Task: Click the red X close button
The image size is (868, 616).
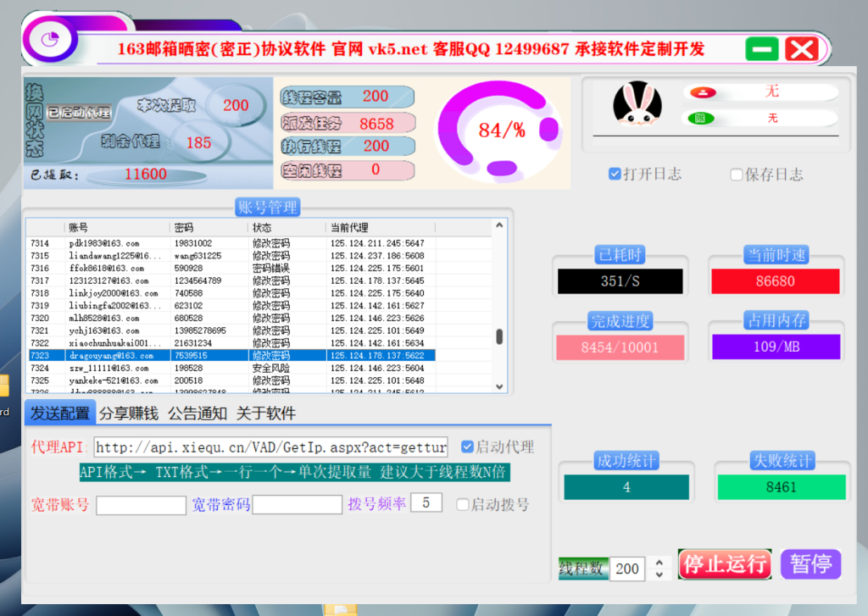Action: [802, 49]
